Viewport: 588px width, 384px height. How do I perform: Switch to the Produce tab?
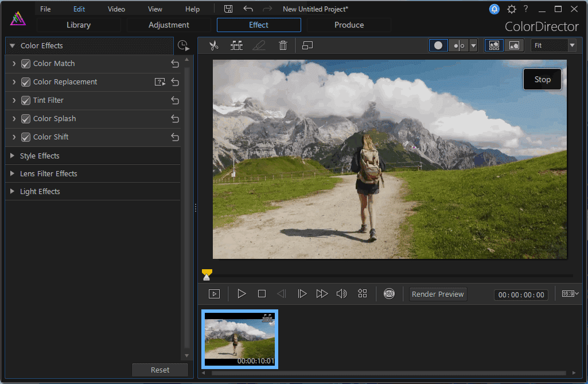pos(349,25)
